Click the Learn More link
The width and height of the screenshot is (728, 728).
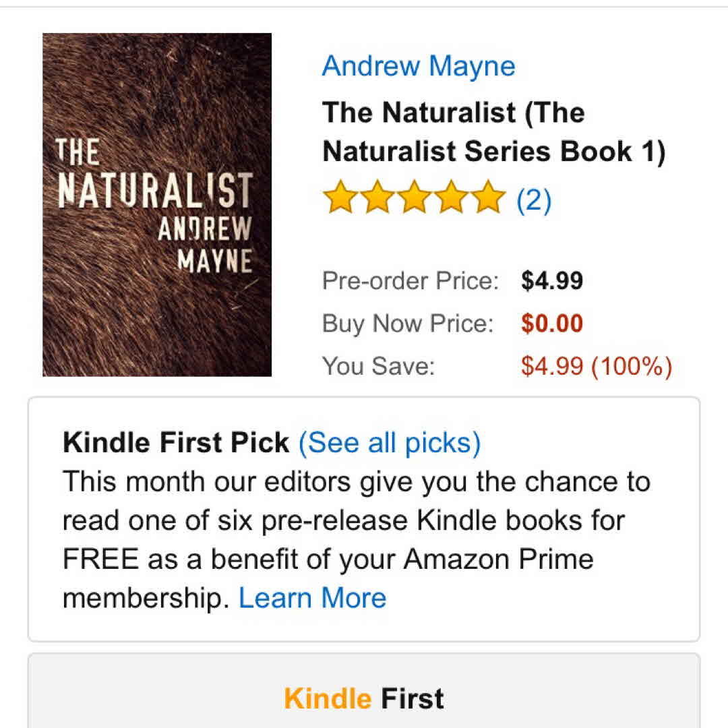[x=313, y=598]
